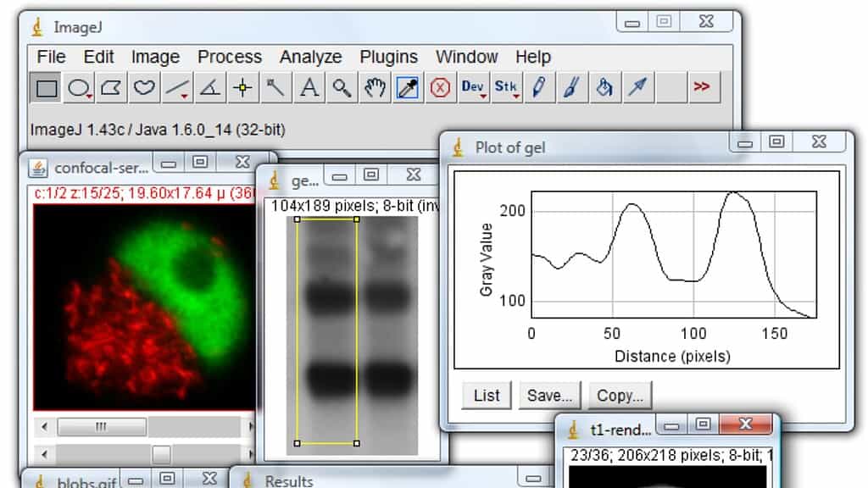Click the gel profile plot graph area

tap(674, 254)
